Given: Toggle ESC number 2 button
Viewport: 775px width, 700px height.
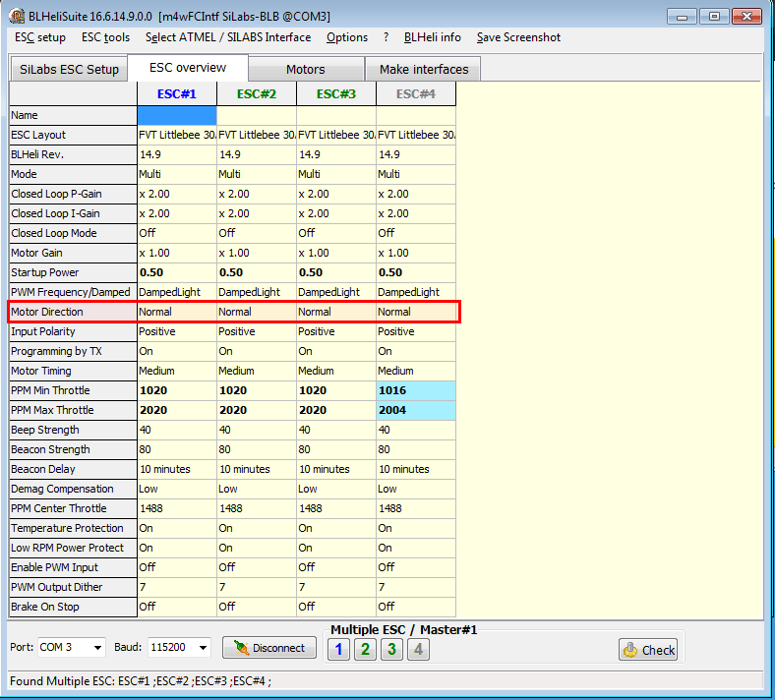Looking at the screenshot, I should 365,649.
